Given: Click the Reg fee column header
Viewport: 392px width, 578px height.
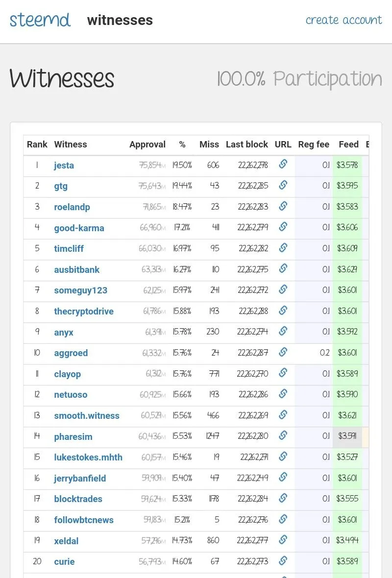Looking at the screenshot, I should click(314, 144).
